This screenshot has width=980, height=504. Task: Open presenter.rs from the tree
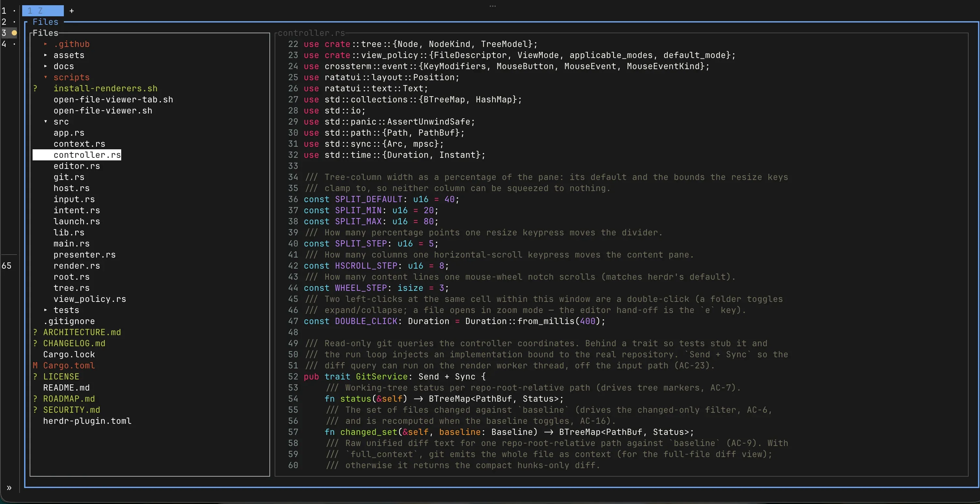pos(84,255)
